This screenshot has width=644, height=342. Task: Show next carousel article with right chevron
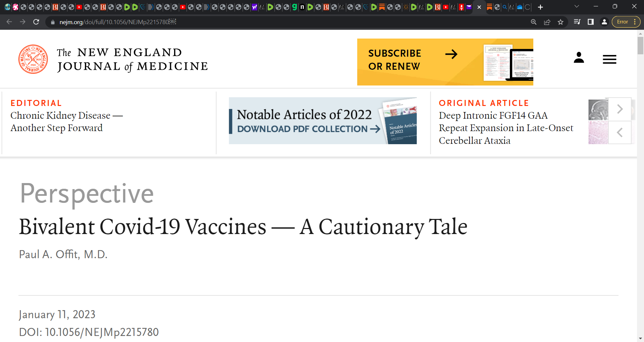(x=620, y=109)
